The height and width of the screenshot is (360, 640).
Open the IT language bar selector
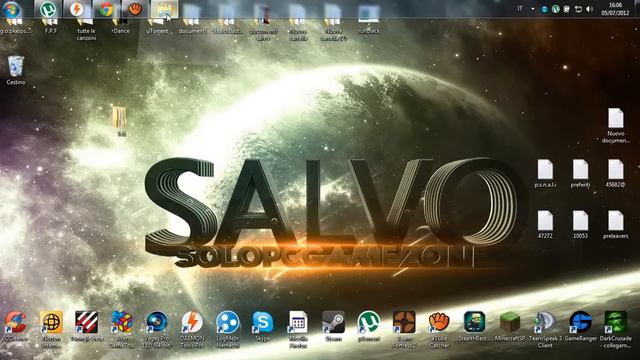point(520,9)
